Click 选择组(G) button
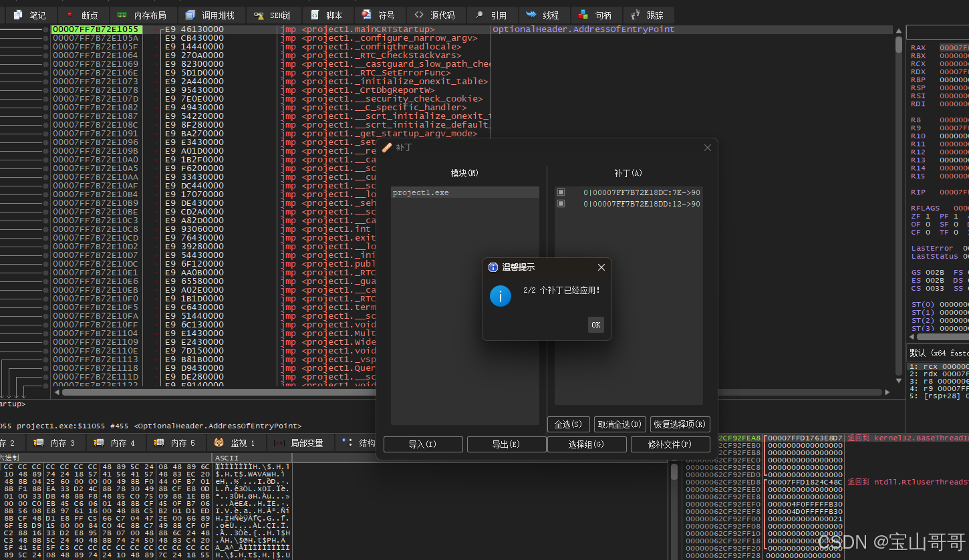969x560 pixels. (587, 444)
